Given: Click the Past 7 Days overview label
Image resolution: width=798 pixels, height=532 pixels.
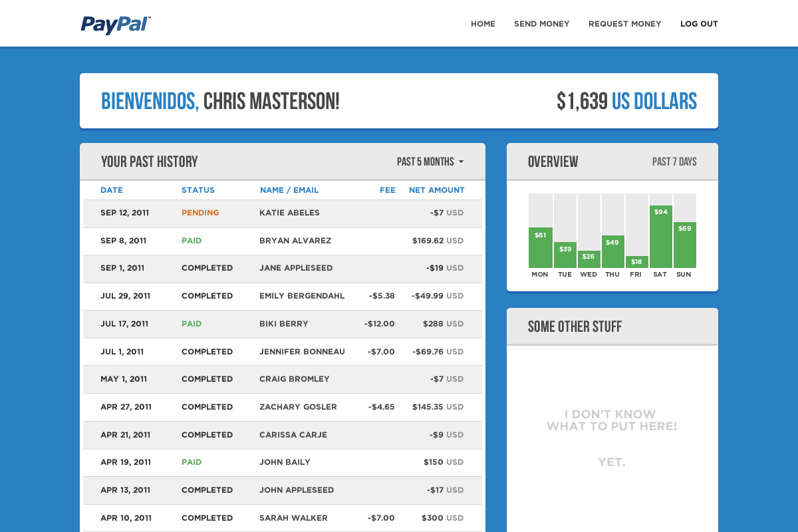Looking at the screenshot, I should click(674, 162).
